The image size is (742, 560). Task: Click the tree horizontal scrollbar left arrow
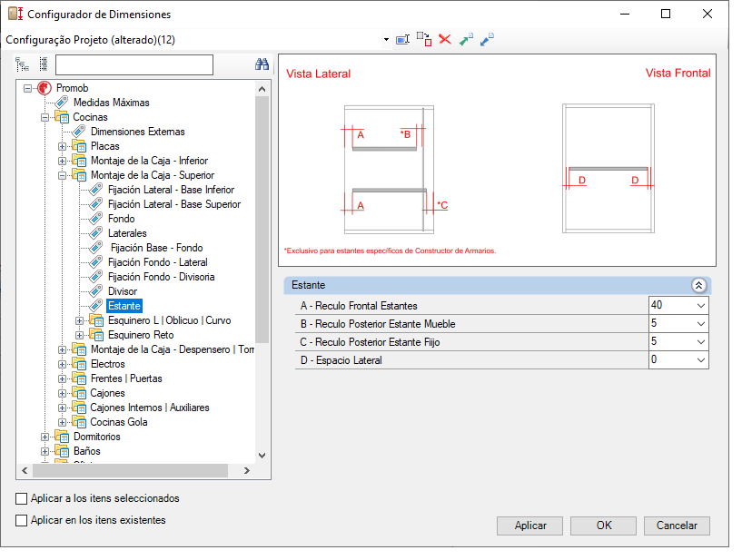(x=25, y=471)
